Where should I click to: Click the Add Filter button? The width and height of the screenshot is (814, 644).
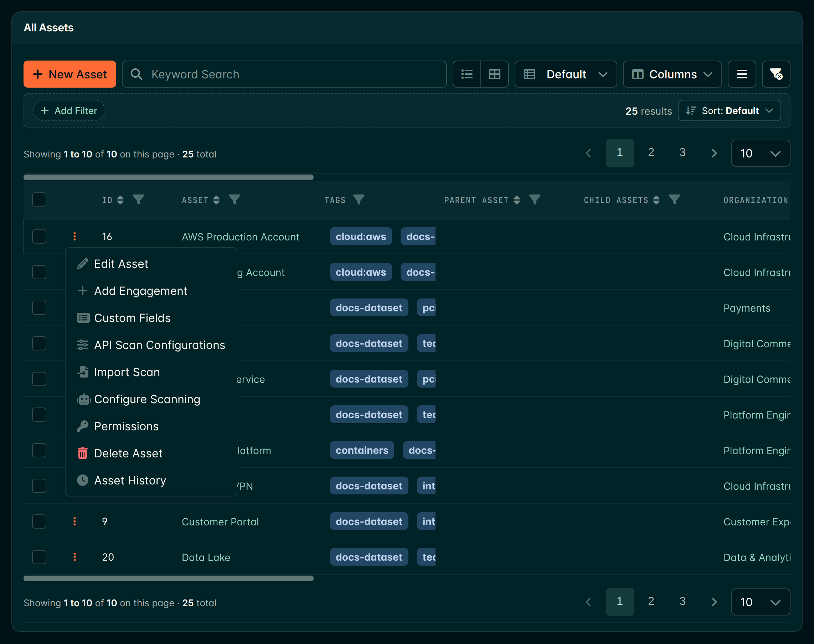[69, 110]
